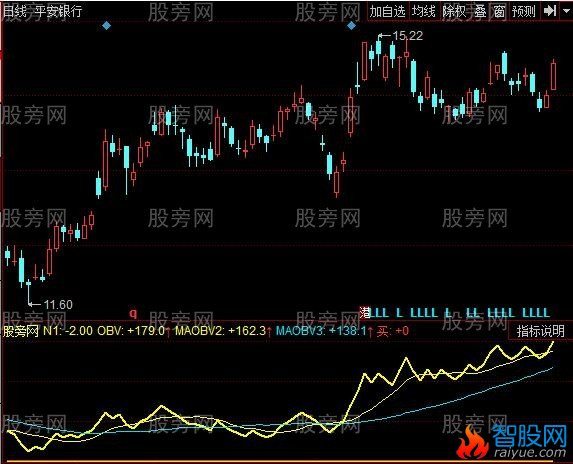Toggle the 除权 ex-rights adjustment
This screenshot has width=573, height=464.
coord(454,11)
